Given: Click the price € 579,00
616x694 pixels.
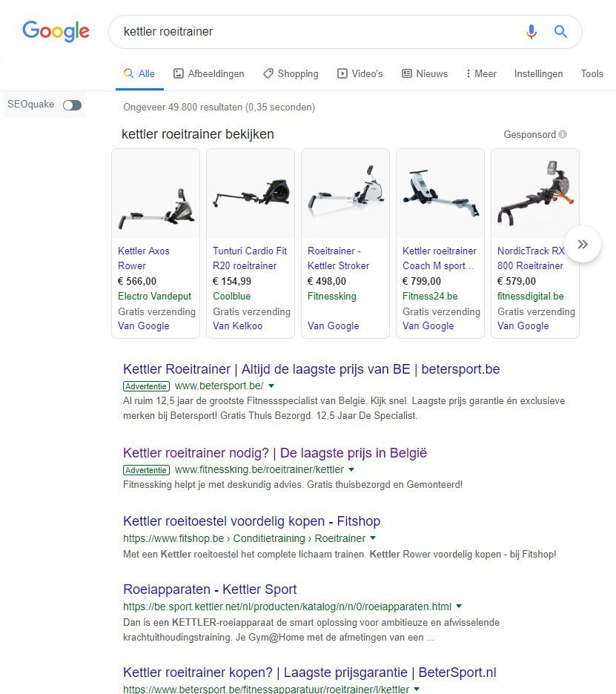Looking at the screenshot, I should click(517, 281).
